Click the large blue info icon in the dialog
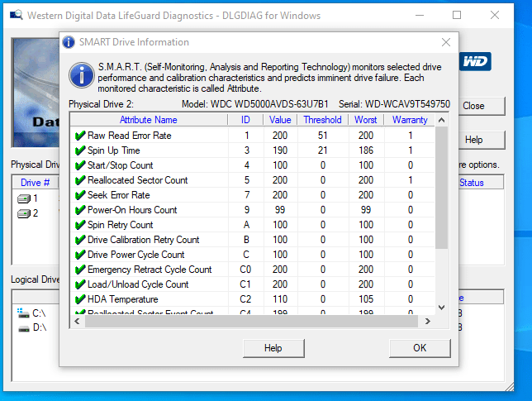Viewport: 532px width, 401px height. (82, 75)
